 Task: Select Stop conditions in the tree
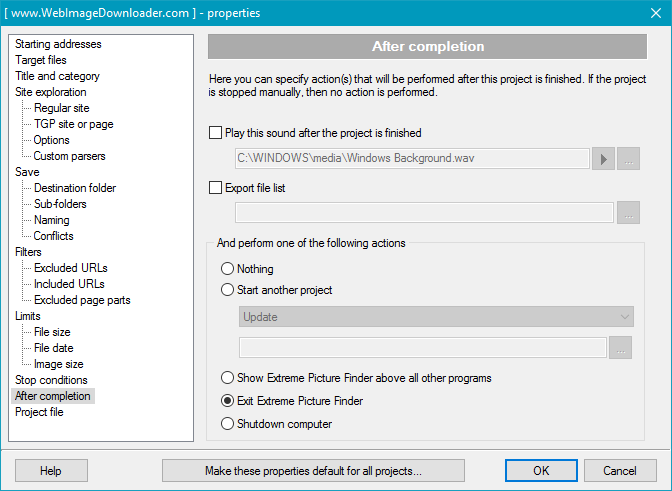click(x=51, y=380)
